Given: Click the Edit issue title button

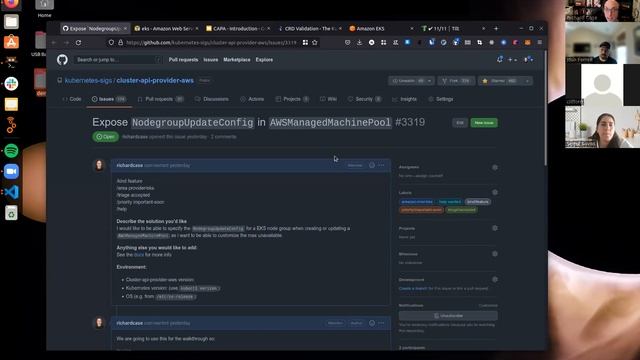Looking at the screenshot, I should click(x=460, y=122).
